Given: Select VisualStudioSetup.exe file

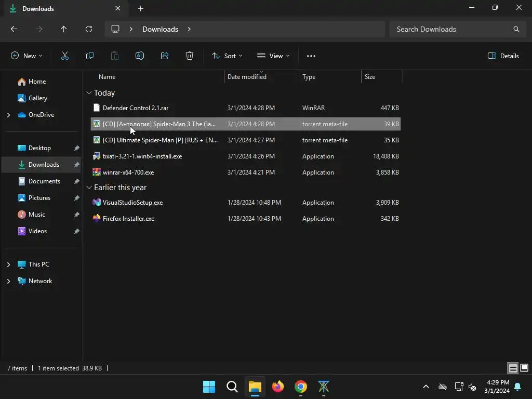Looking at the screenshot, I should [x=246, y=203].
